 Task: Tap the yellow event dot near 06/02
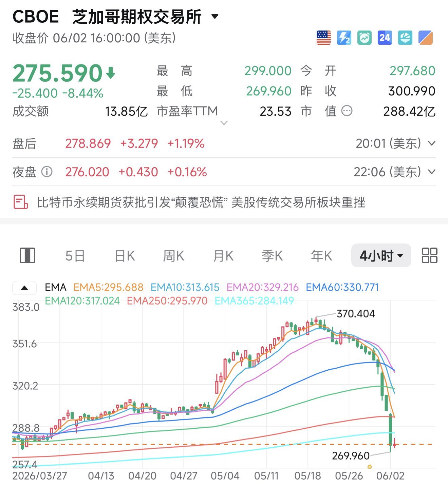(x=370, y=467)
